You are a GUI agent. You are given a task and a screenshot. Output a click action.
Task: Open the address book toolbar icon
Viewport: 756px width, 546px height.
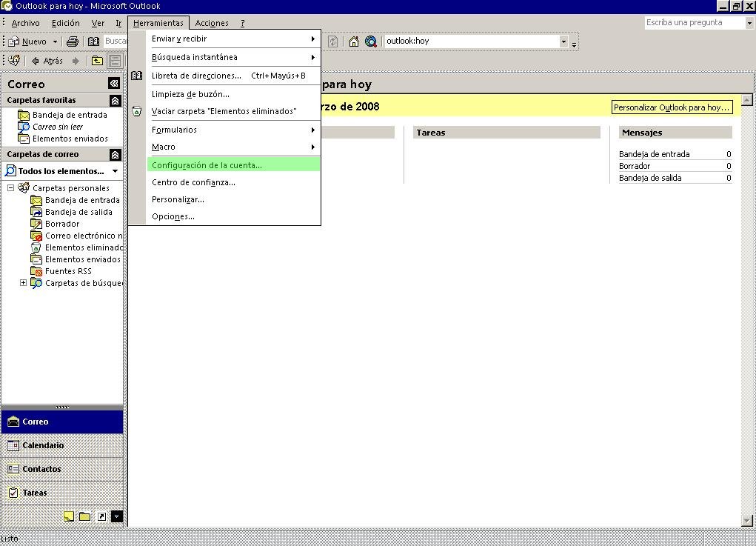(93, 41)
